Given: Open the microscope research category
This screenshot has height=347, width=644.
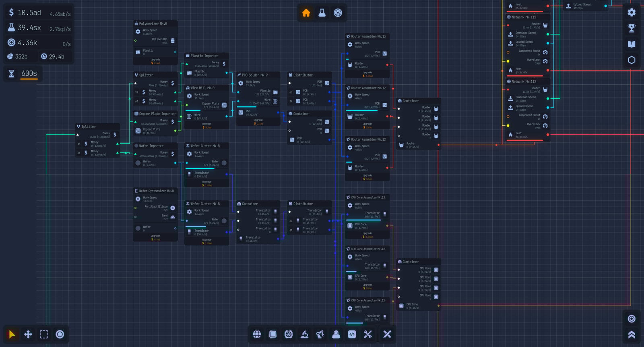Looking at the screenshot, I should pyautogui.click(x=304, y=334).
